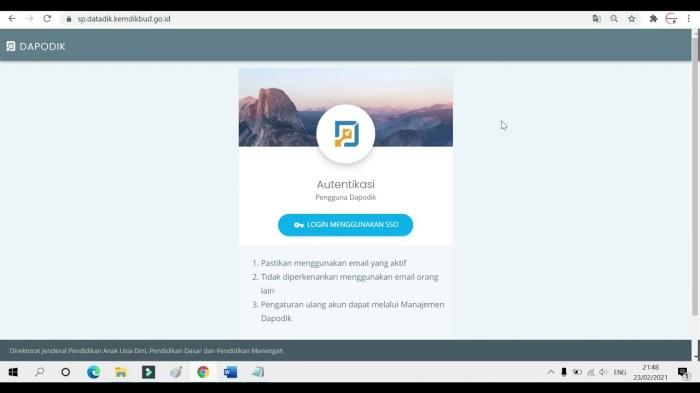This screenshot has height=393, width=700.
Task: Toggle volume speaker icon in tray
Action: [x=603, y=372]
